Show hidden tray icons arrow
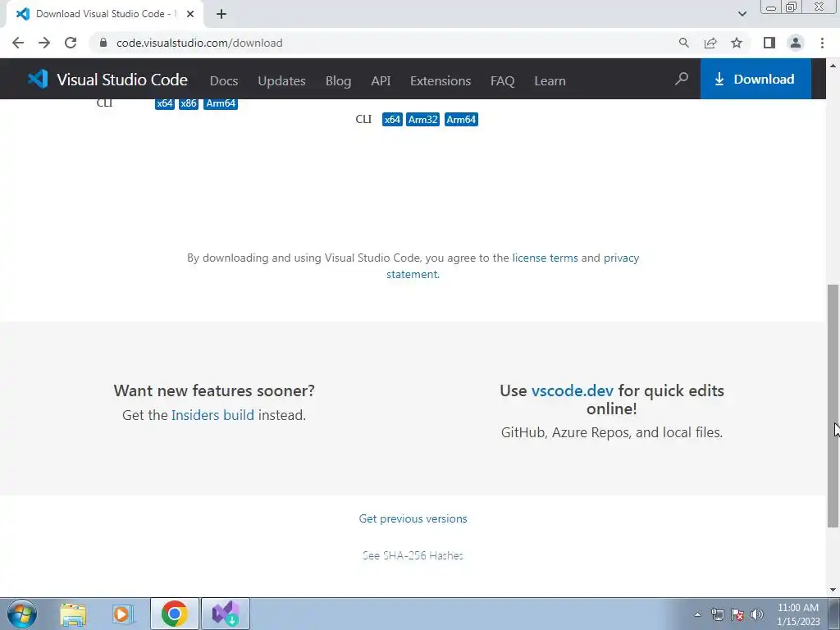Image resolution: width=840 pixels, height=630 pixels. click(x=697, y=614)
